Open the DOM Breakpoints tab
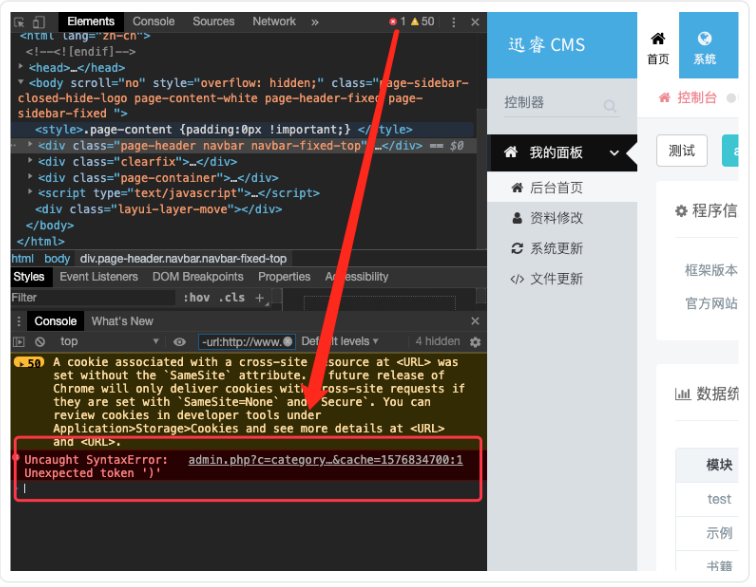This screenshot has height=587, width=756. [199, 278]
